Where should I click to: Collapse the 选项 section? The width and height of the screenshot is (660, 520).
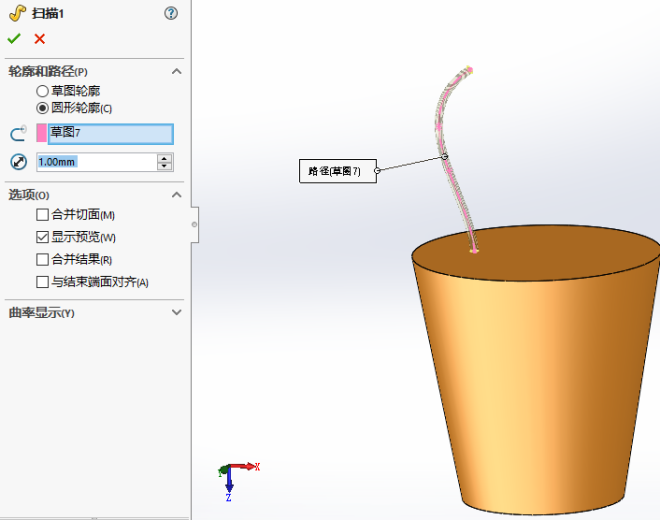[177, 194]
